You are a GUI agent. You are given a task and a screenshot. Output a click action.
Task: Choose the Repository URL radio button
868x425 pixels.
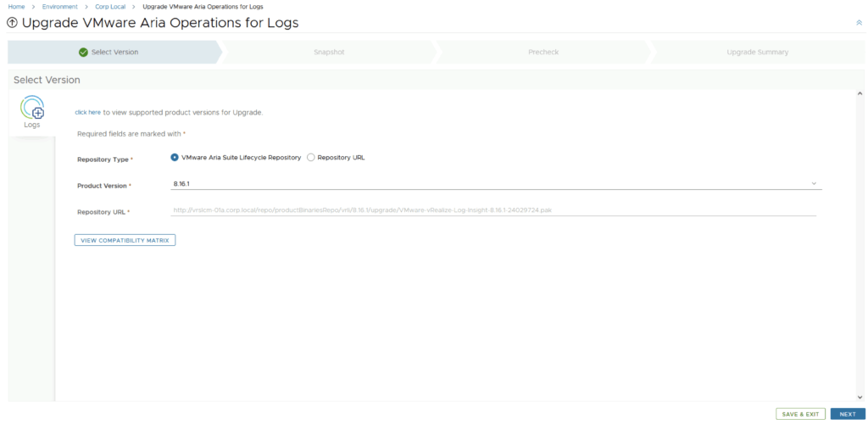click(x=310, y=158)
